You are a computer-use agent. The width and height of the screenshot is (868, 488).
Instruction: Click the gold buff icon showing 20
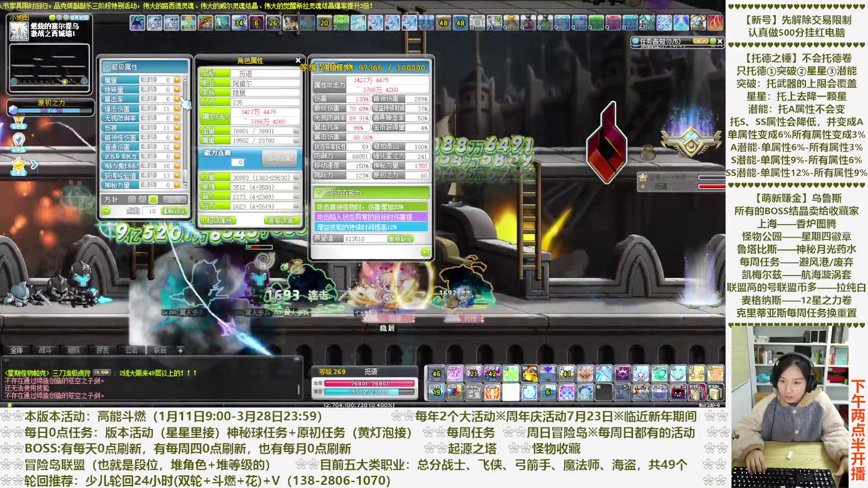coord(324,23)
